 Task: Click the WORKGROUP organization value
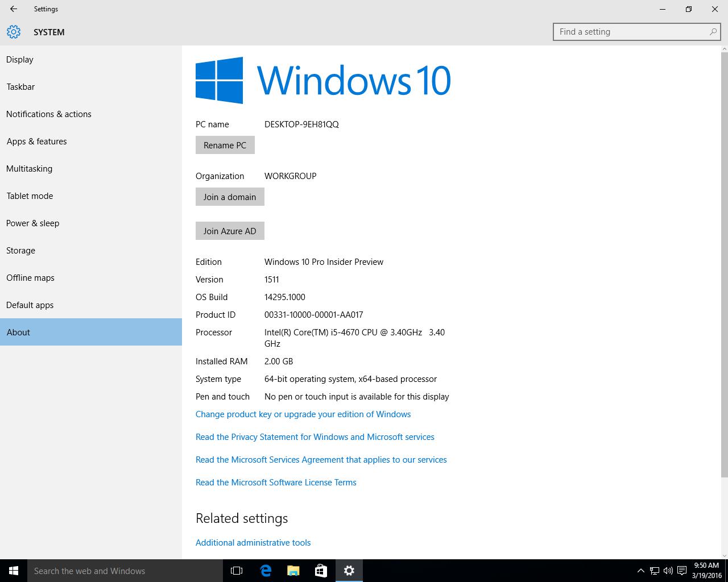pyautogui.click(x=290, y=176)
